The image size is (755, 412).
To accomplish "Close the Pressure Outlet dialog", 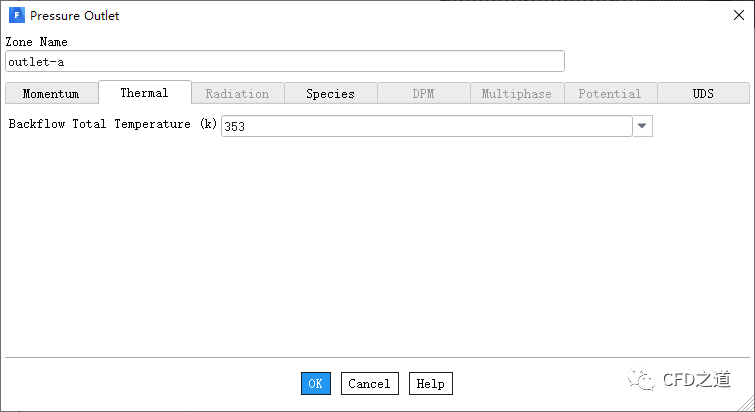I will (738, 16).
